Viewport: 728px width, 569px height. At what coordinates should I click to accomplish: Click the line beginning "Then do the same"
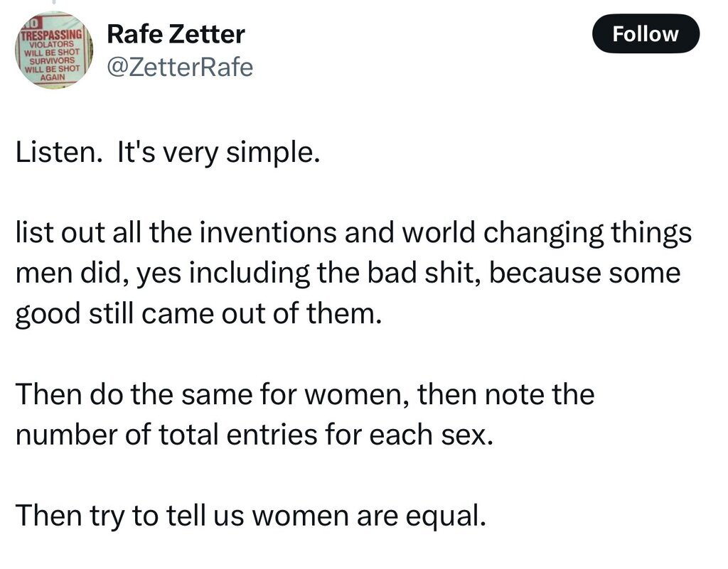(x=304, y=393)
